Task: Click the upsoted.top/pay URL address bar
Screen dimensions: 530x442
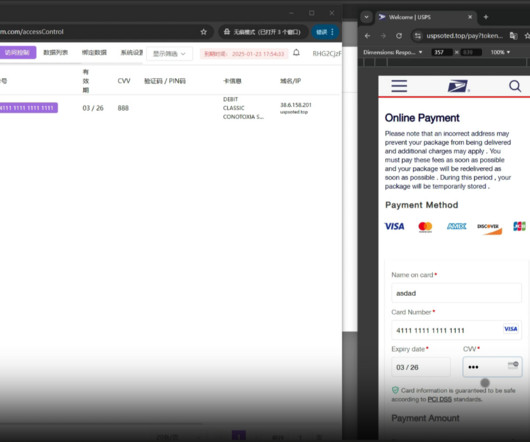Action: point(465,36)
